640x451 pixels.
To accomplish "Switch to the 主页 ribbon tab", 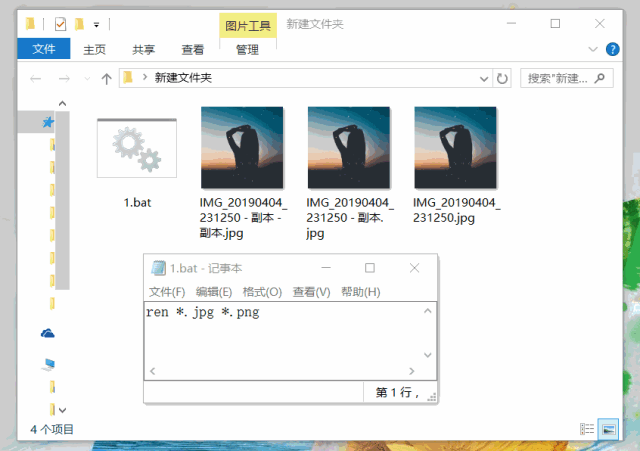I will coord(94,50).
